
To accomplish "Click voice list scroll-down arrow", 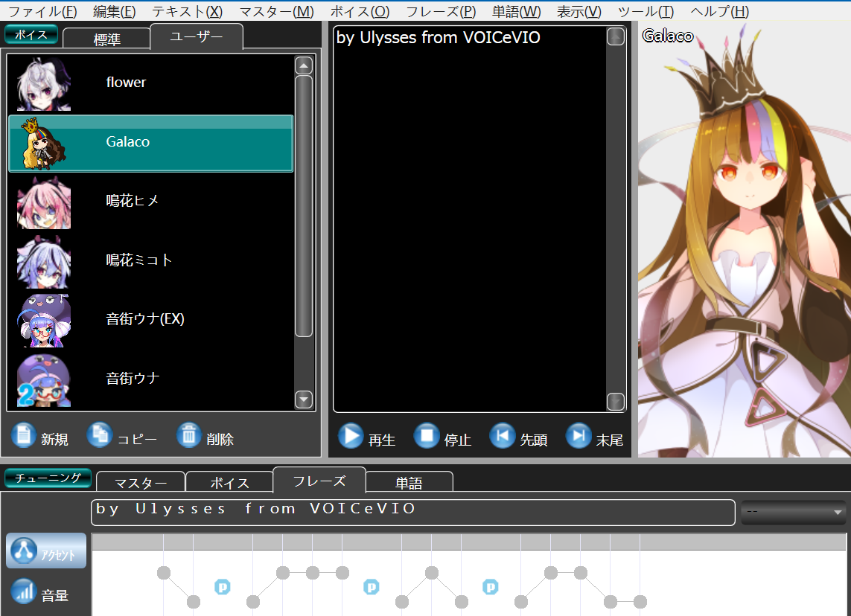I will 303,400.
